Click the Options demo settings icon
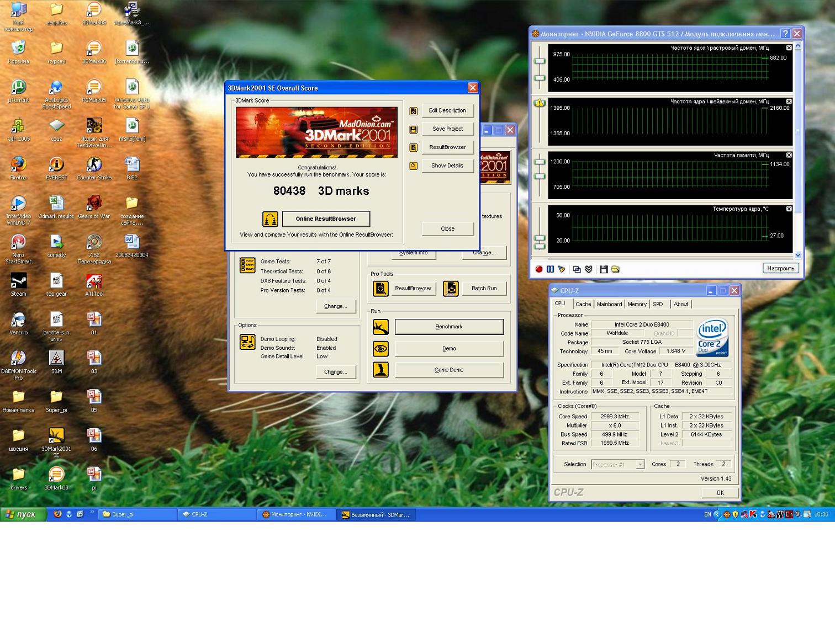This screenshot has width=835, height=644. pyautogui.click(x=247, y=342)
